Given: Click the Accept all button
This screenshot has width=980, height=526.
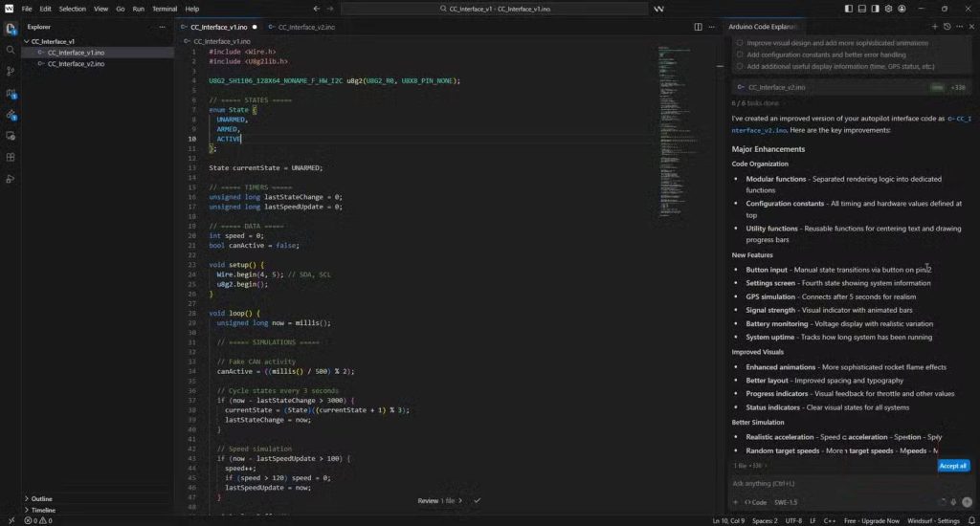Looking at the screenshot, I should 953,466.
